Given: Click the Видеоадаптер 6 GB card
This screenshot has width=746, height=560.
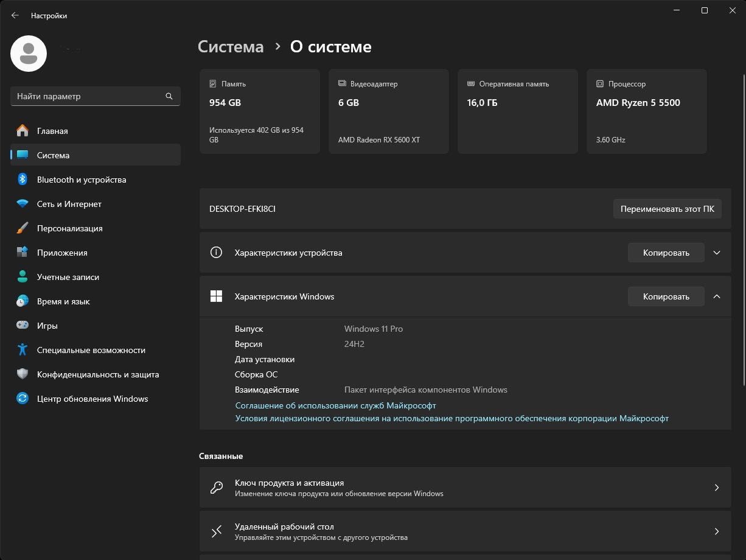Looking at the screenshot, I should click(x=389, y=111).
